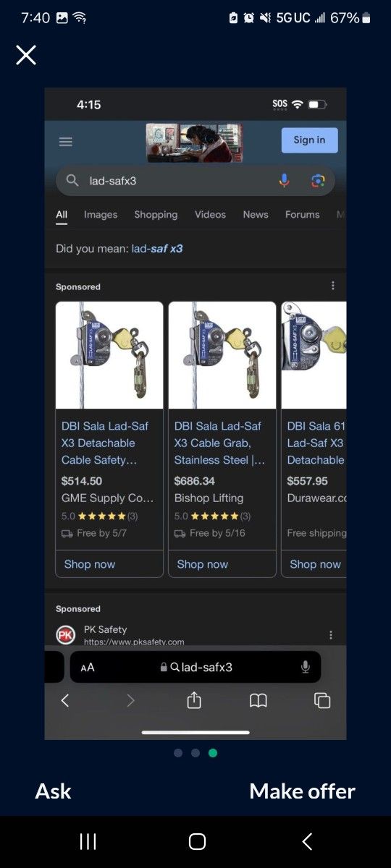391x868 pixels.
Task: Close the photo viewer with X icon
Action: coord(26,55)
